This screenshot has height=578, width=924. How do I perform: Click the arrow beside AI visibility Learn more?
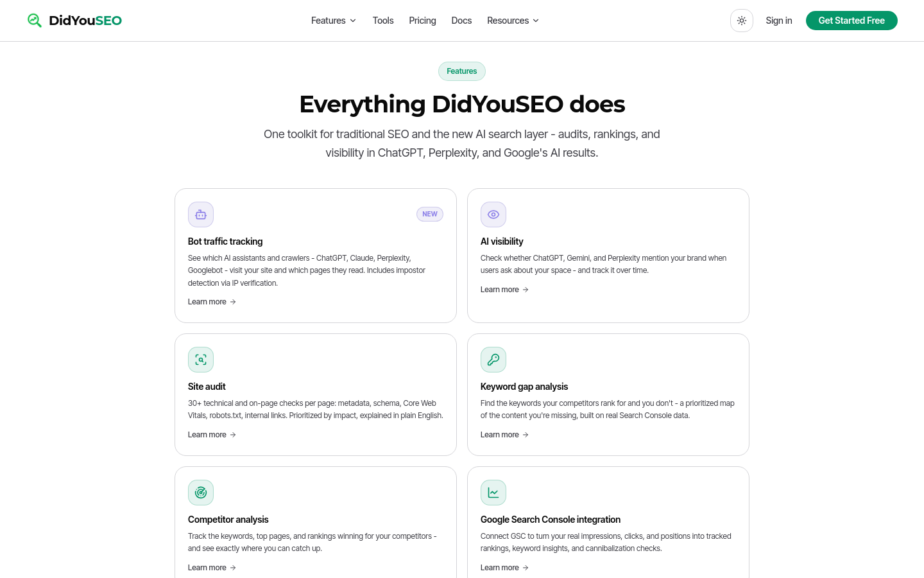pos(526,290)
